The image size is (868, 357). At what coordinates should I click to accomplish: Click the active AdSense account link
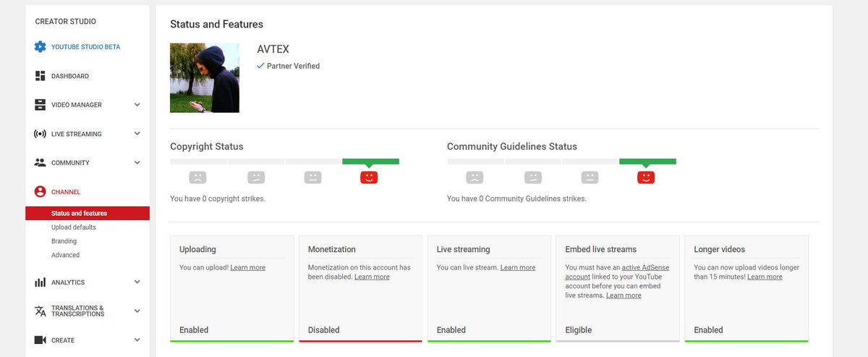pyautogui.click(x=618, y=272)
